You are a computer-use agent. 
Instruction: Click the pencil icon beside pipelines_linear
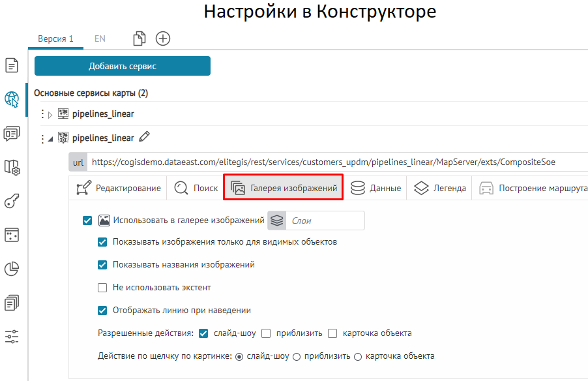point(145,138)
